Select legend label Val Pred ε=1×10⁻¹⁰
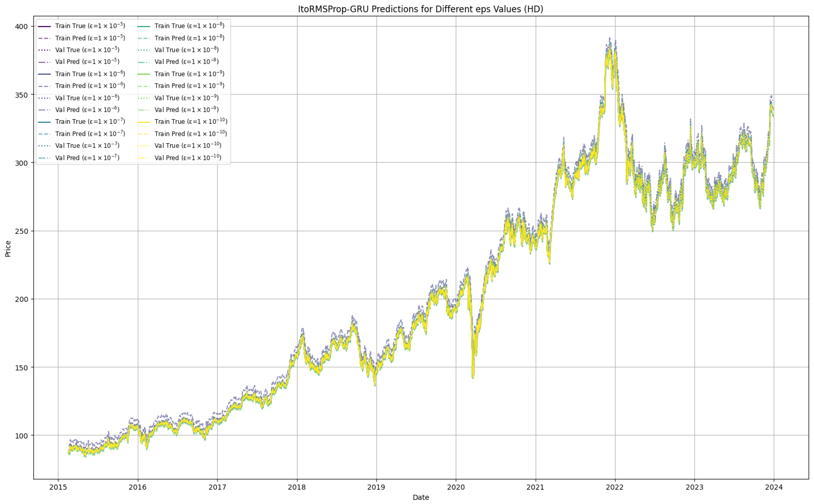 (x=188, y=158)
